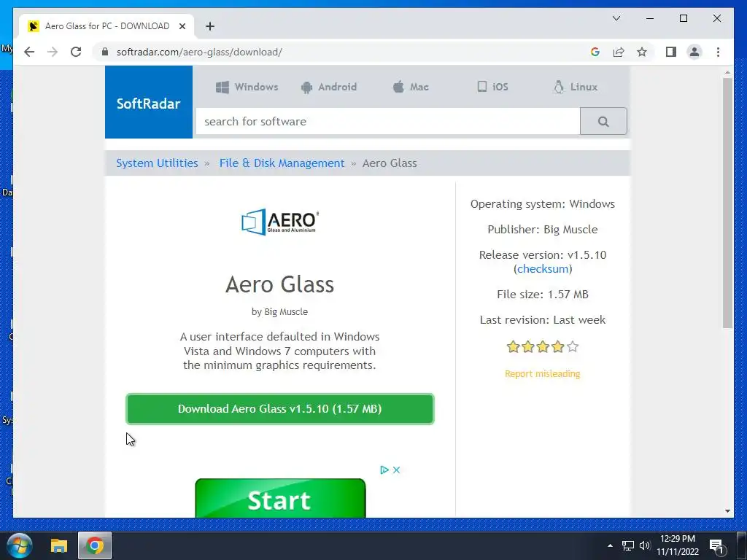The width and height of the screenshot is (747, 560).
Task: Click the Aero Glass title heading
Action: pyautogui.click(x=279, y=284)
